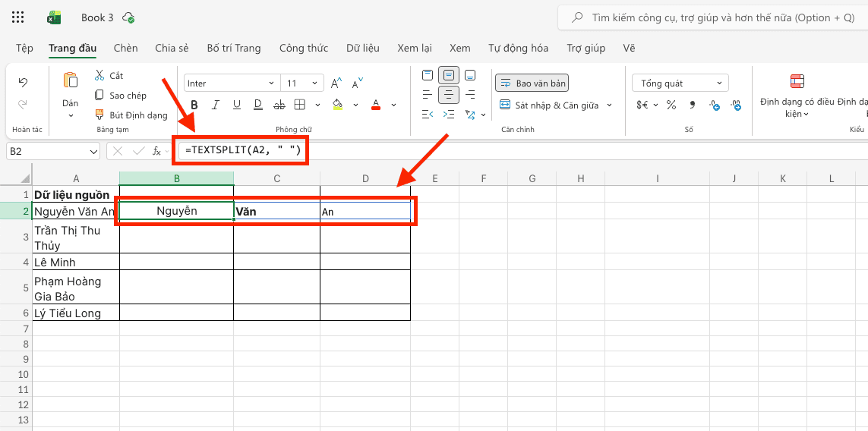Expand the Tổng quát number format dropdown
Viewport: 868px width, 431px height.
click(x=680, y=83)
